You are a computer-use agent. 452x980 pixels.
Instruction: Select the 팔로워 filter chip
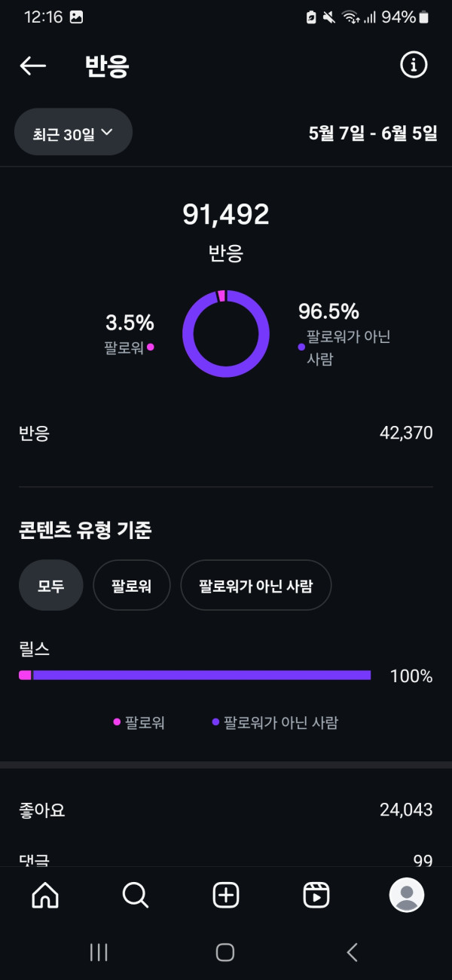point(132,585)
